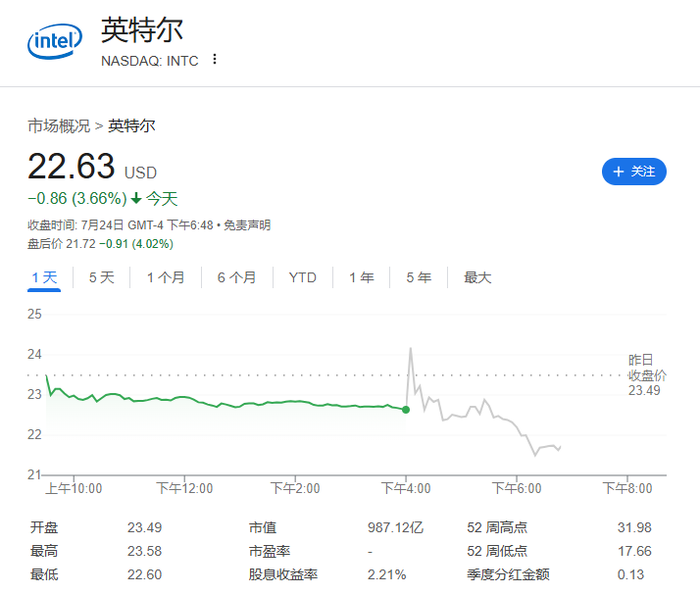
Task: Click the 股息收益率 value 2.21%
Action: coord(387,574)
